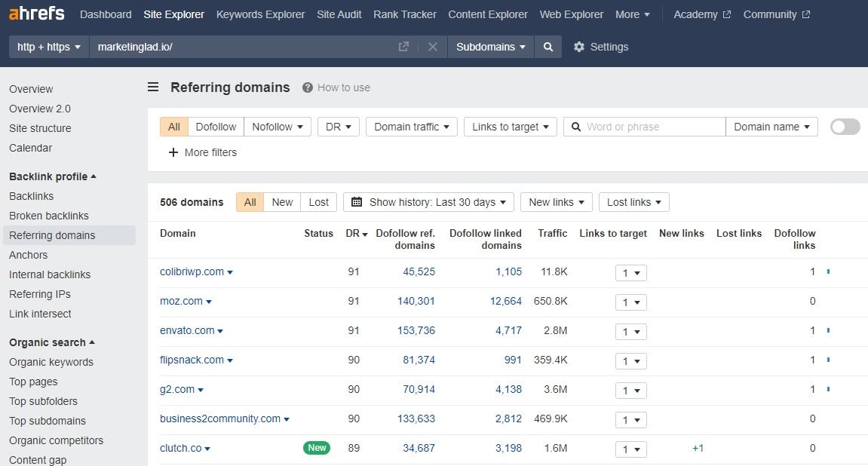Open Anchors report in sidebar
The image size is (868, 466).
point(28,255)
